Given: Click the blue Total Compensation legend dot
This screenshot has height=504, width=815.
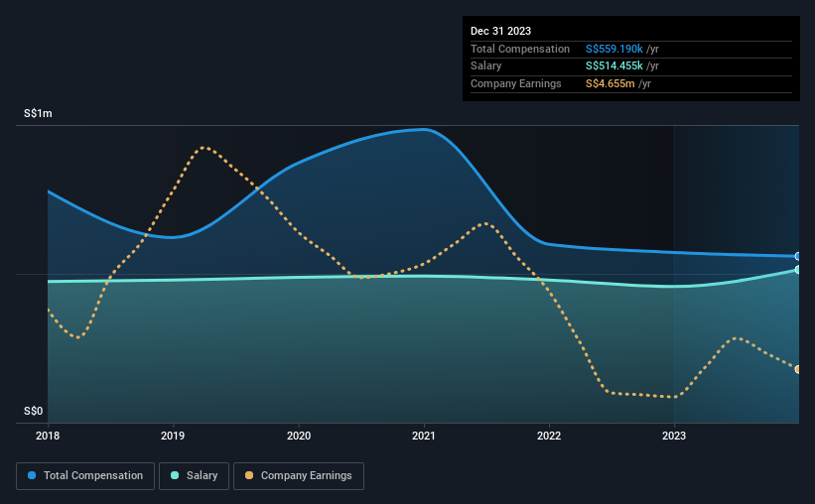Looking at the screenshot, I should pos(32,475).
